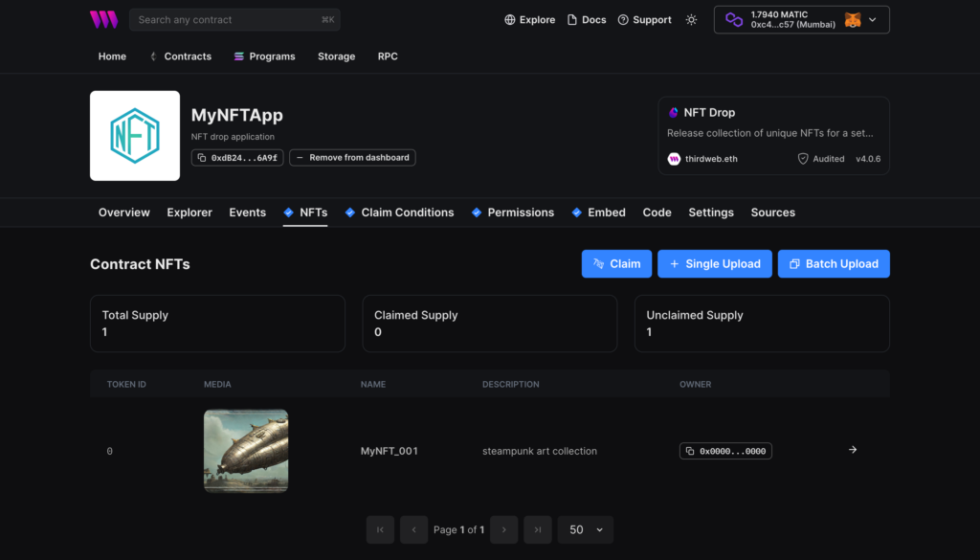This screenshot has height=560, width=980.
Task: Switch to the Embed tab
Action: [x=598, y=213]
